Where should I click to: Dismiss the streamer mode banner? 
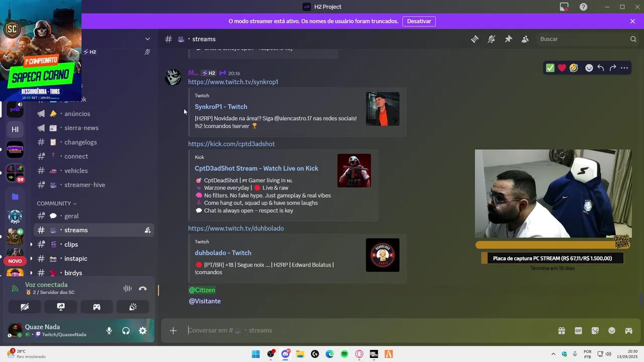pyautogui.click(x=632, y=22)
